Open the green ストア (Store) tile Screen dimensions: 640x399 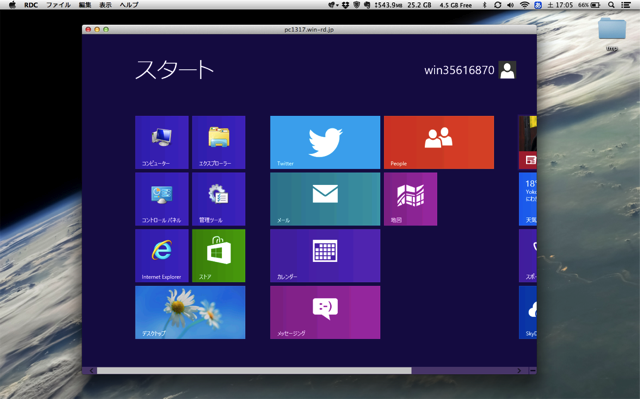[219, 255]
